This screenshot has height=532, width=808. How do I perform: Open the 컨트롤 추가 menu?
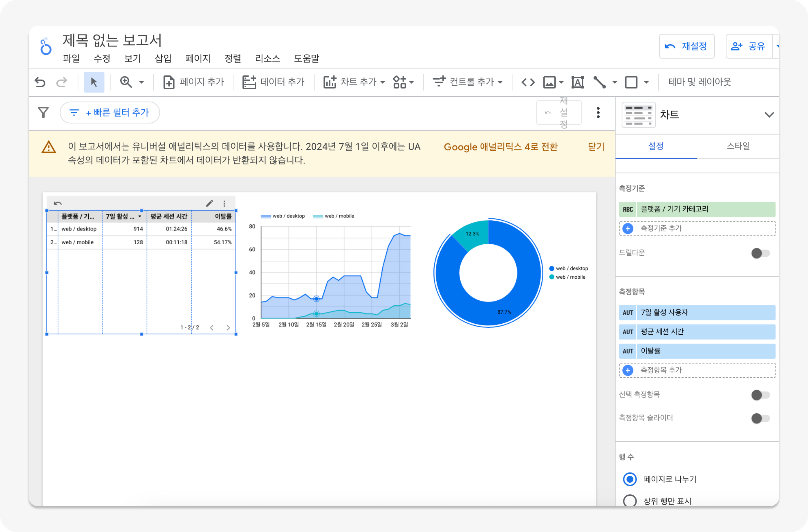(467, 82)
